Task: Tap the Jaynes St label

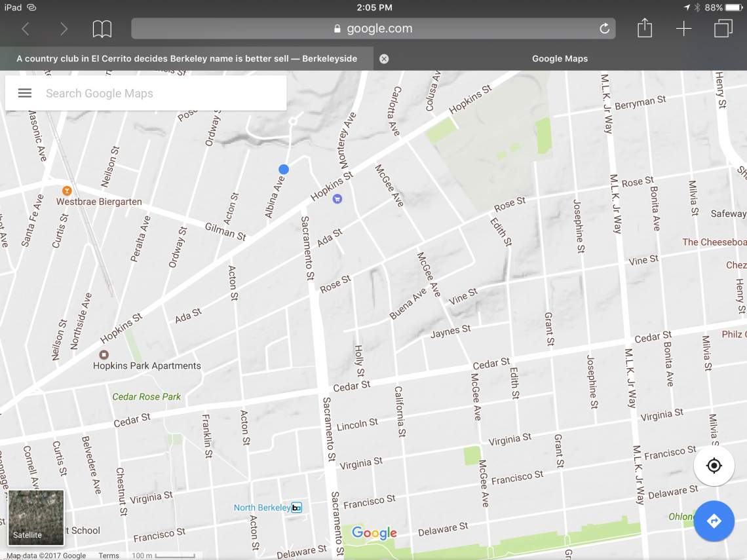Action: [450, 331]
